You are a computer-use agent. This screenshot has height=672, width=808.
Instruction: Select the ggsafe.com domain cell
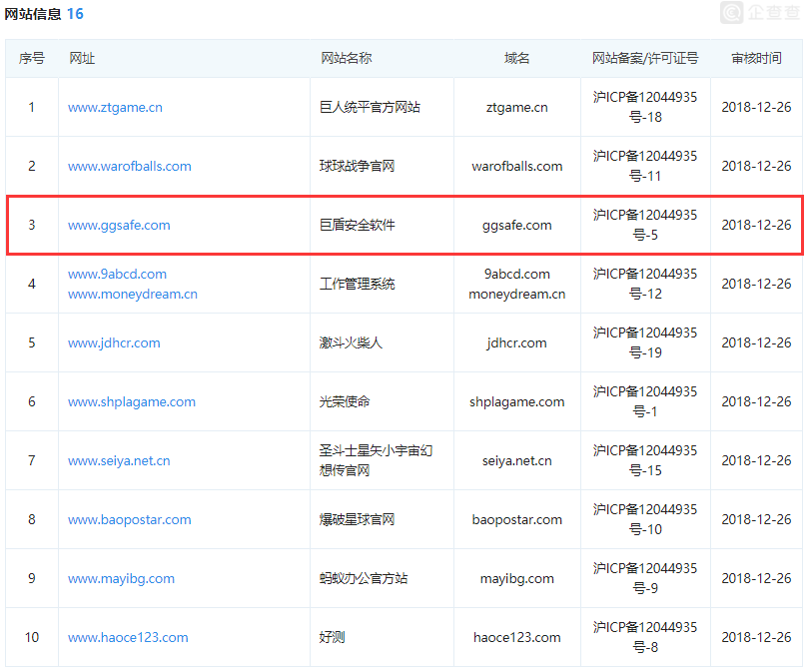point(516,225)
